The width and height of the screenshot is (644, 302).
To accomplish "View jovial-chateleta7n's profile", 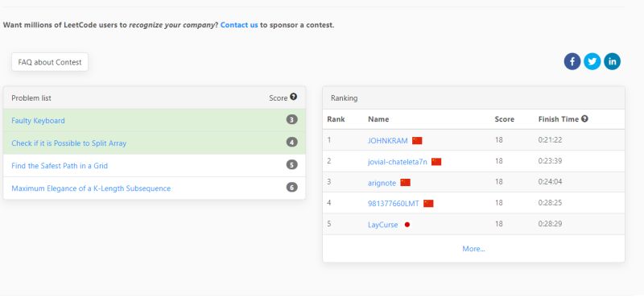I will [398, 162].
